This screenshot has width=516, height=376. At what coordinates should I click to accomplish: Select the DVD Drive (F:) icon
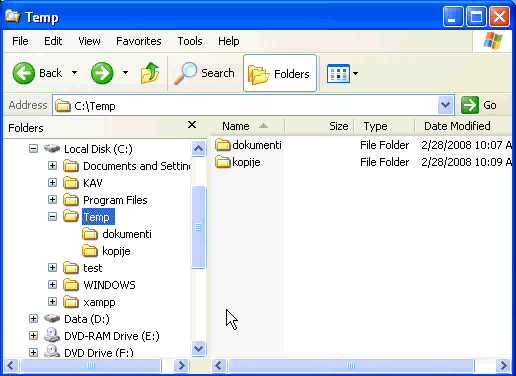point(52,351)
